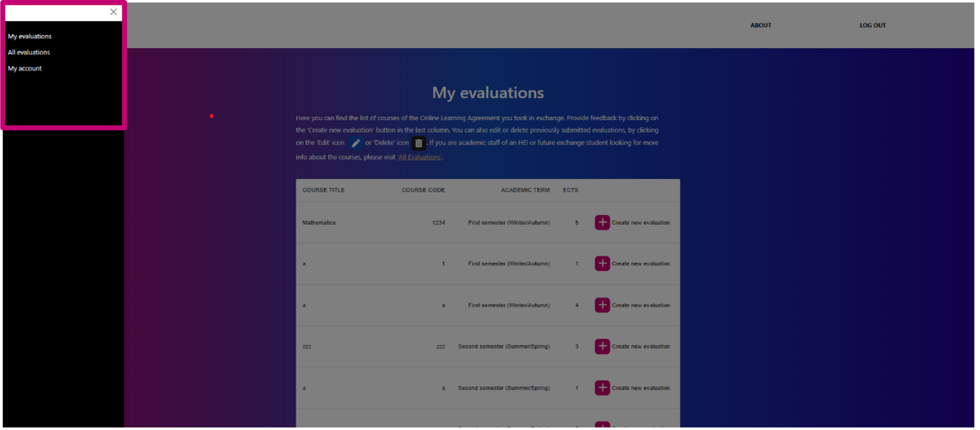Select course code 1234 cell

(x=438, y=222)
